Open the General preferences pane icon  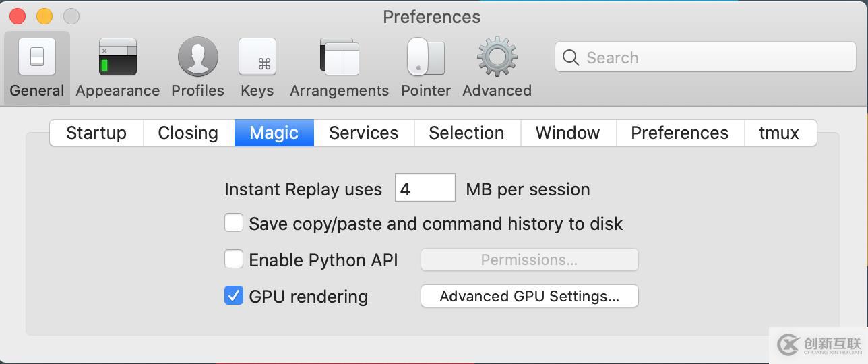click(x=37, y=57)
